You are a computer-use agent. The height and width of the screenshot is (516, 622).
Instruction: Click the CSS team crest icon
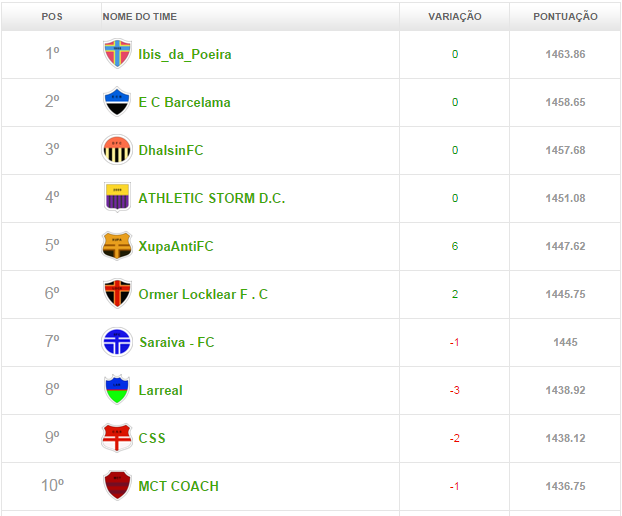pyautogui.click(x=117, y=438)
